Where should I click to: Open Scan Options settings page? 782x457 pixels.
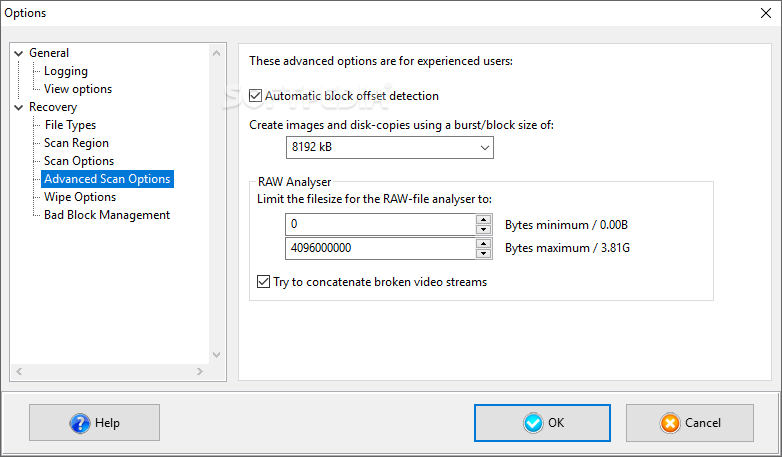click(x=79, y=161)
